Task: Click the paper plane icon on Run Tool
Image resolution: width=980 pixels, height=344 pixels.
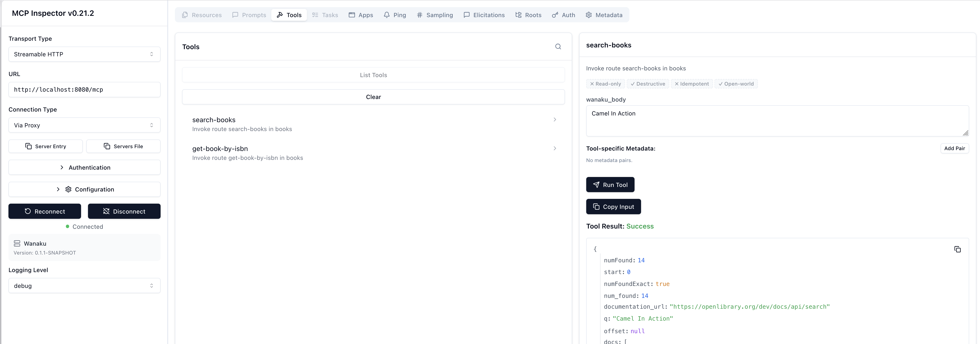Action: 596,185
